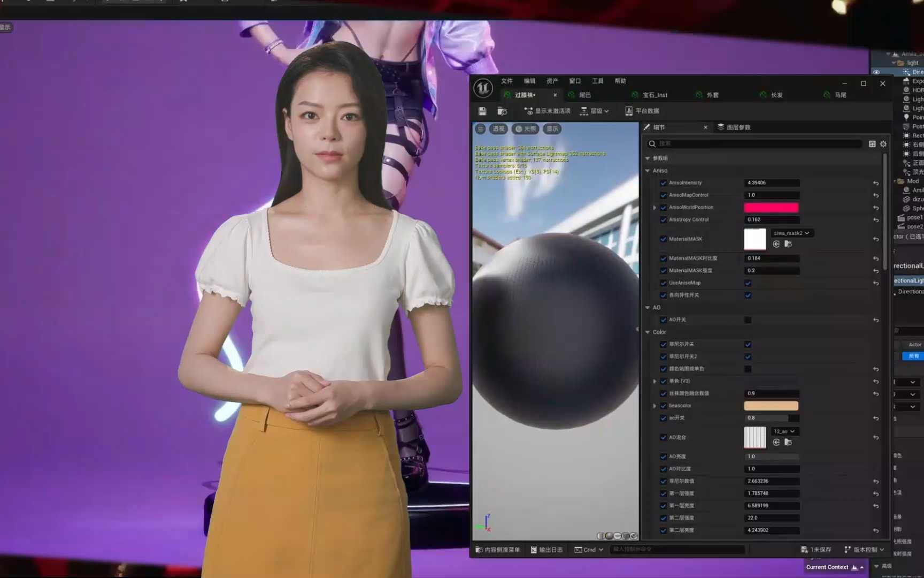Enable the AO开关 value checkbox
924x578 pixels.
[x=748, y=320]
